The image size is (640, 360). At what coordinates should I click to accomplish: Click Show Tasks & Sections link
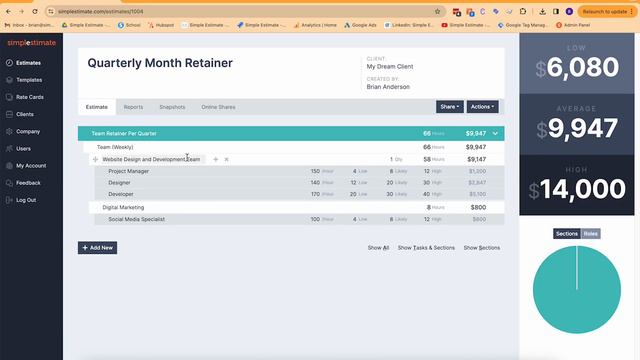(x=426, y=248)
